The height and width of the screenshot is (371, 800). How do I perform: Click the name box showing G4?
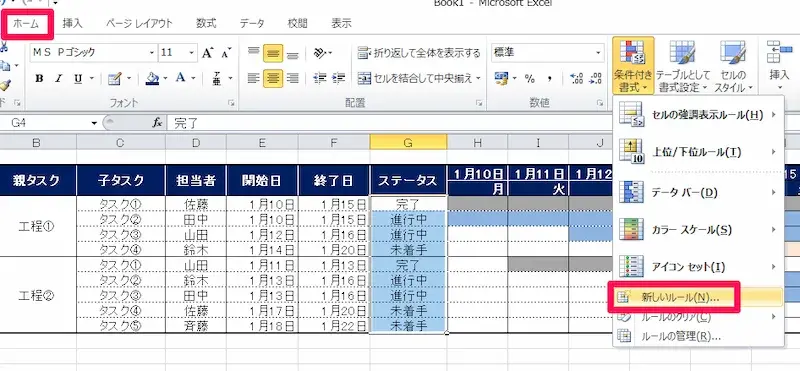(x=50, y=123)
